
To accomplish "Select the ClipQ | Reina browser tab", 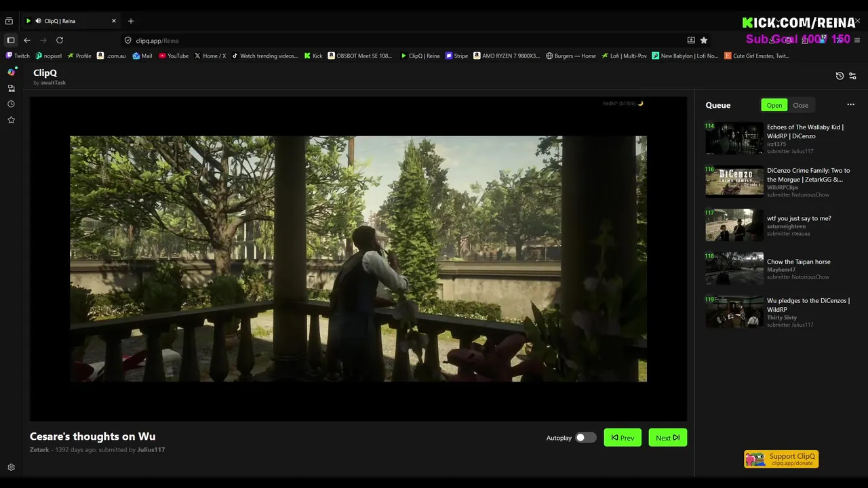I will (x=70, y=21).
